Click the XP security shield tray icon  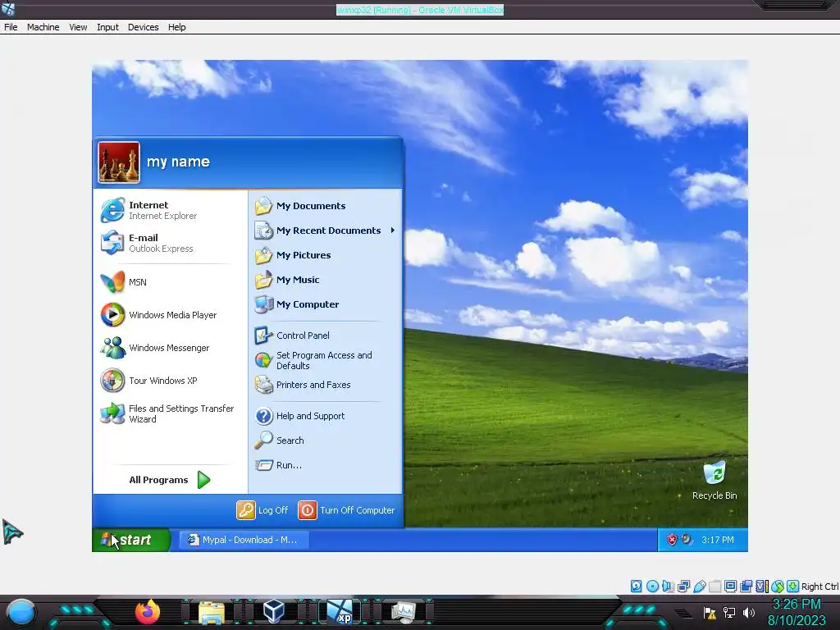pos(672,540)
